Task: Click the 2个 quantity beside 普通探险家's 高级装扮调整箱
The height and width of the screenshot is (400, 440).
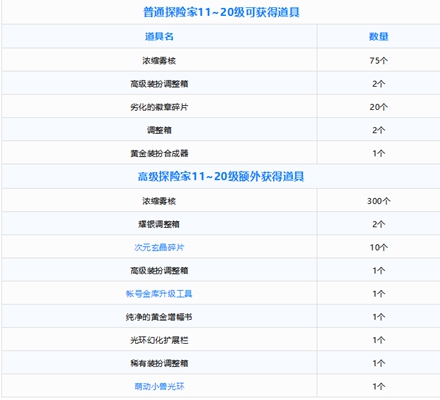Action: coord(379,84)
